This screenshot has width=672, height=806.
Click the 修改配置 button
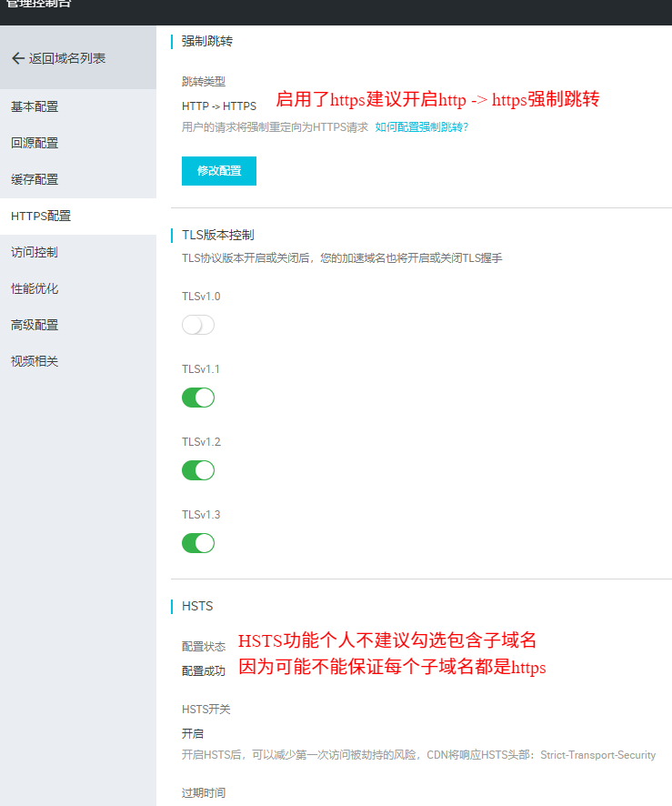219,171
